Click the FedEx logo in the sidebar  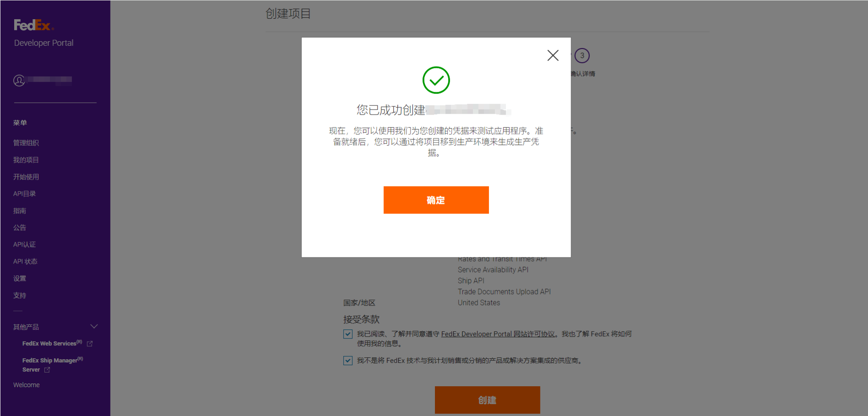click(34, 25)
